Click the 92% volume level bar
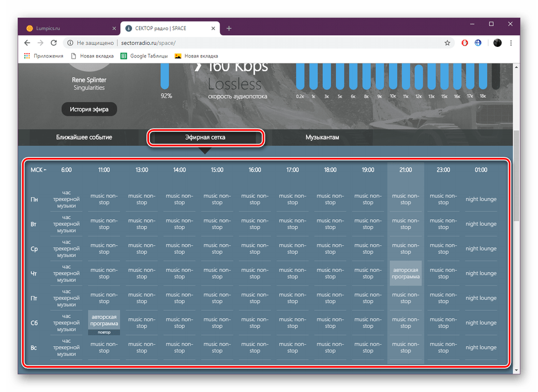 coord(165,76)
